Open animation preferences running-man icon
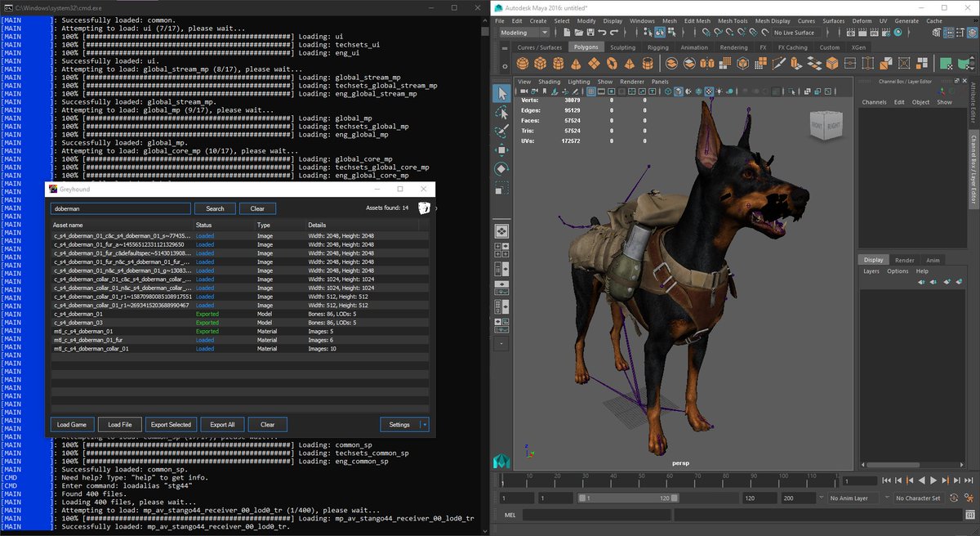 969,498
